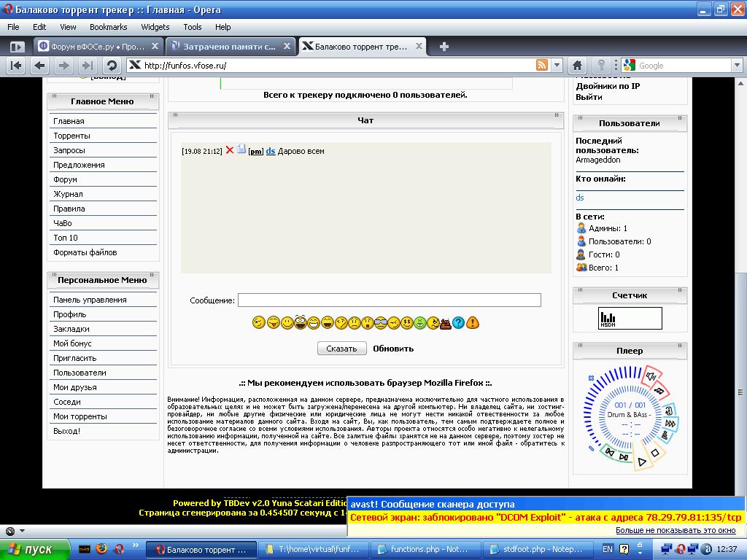This screenshot has height=560, width=747.
Task: Click the red X delete icon in chat
Action: (229, 150)
